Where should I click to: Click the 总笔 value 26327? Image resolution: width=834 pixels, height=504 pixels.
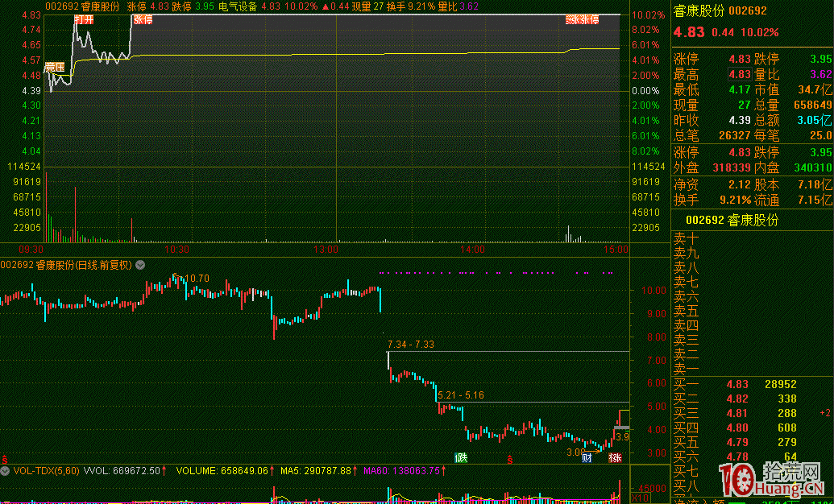click(x=735, y=135)
